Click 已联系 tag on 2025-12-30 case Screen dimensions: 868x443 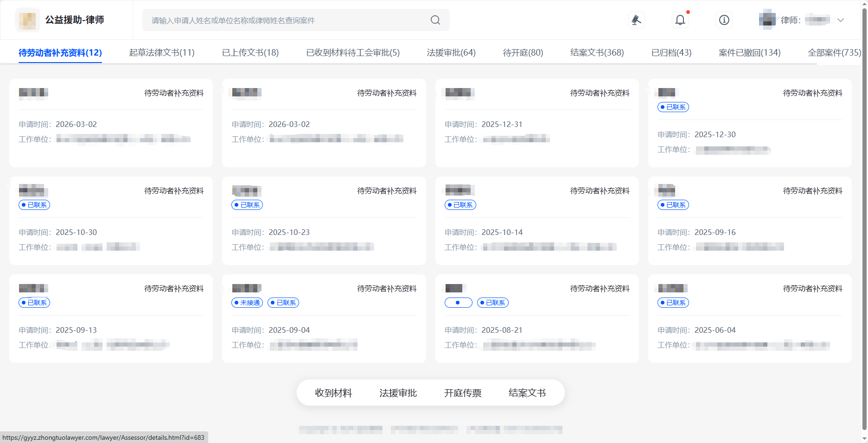(x=673, y=107)
